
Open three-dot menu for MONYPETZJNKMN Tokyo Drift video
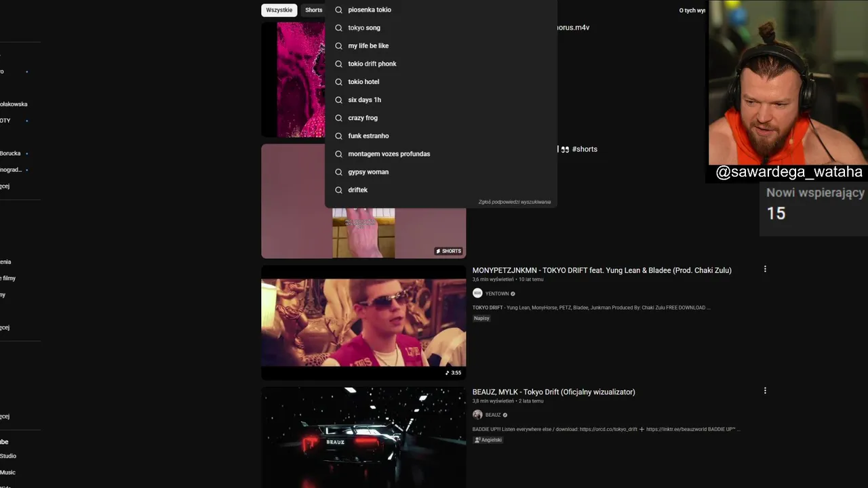click(765, 269)
